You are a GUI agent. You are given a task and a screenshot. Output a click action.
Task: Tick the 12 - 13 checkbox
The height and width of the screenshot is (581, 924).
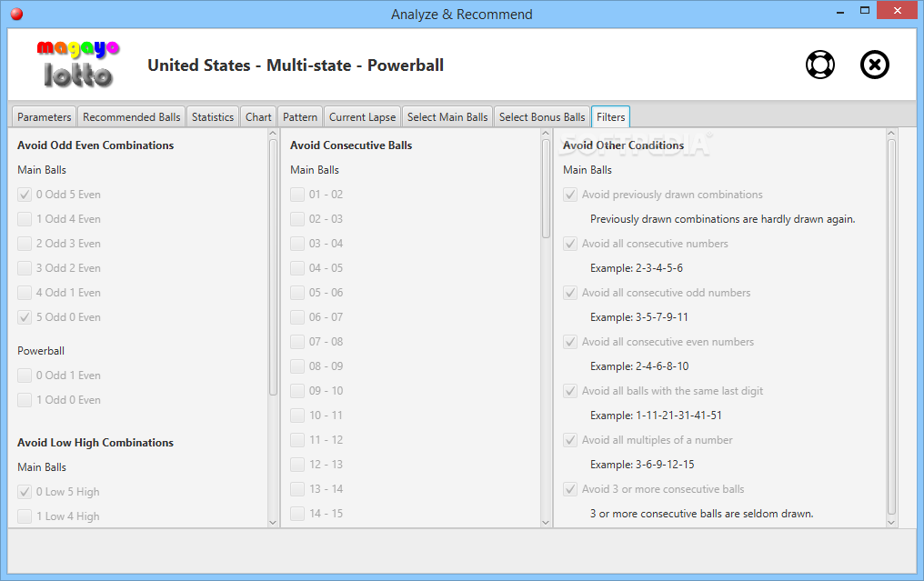(297, 465)
